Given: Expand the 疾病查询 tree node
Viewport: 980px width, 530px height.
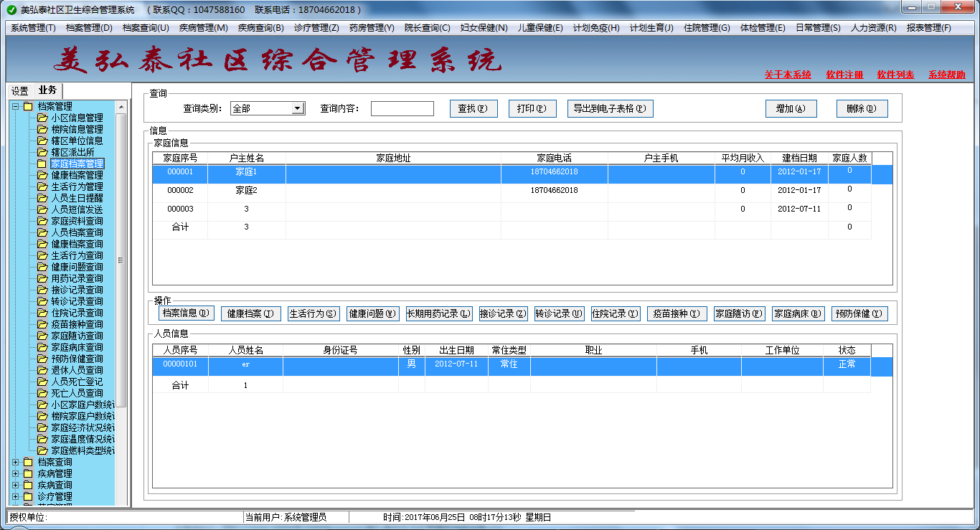Looking at the screenshot, I should tap(15, 485).
